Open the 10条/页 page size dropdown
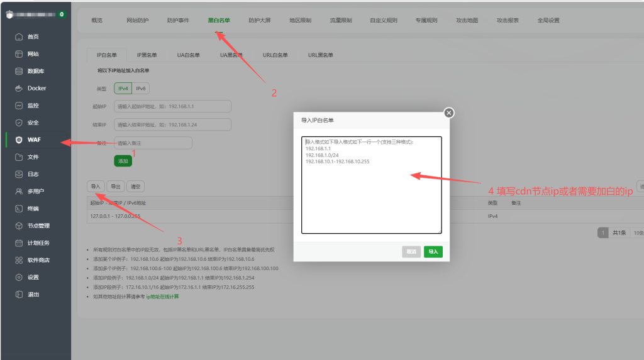Viewport: 644px width, 360px height. [x=637, y=233]
